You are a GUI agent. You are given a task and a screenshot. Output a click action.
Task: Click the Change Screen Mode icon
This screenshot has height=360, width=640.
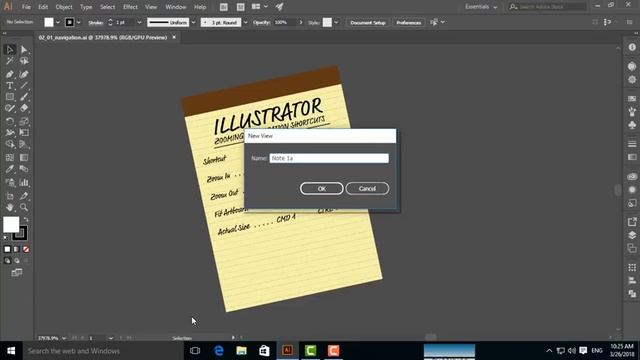point(17,272)
